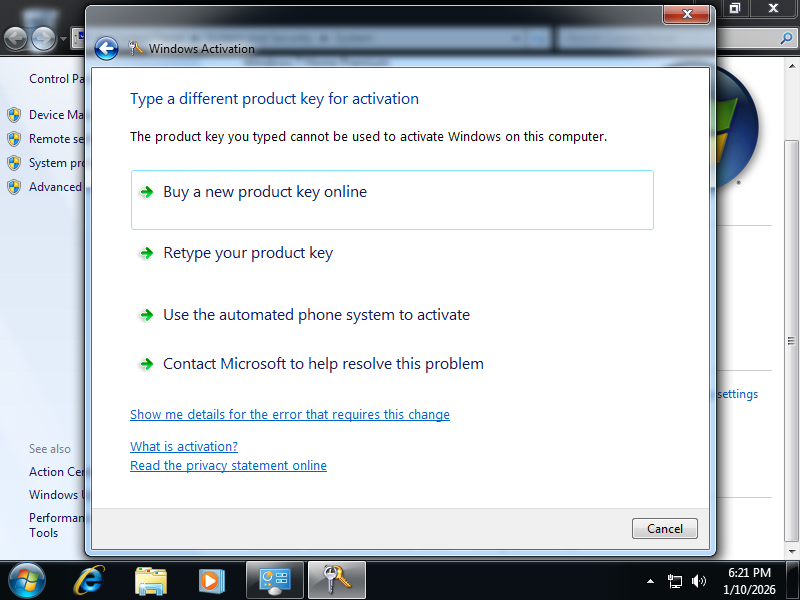Launch Windows Media Player from taskbar
This screenshot has height=600, width=800.
tap(211, 581)
